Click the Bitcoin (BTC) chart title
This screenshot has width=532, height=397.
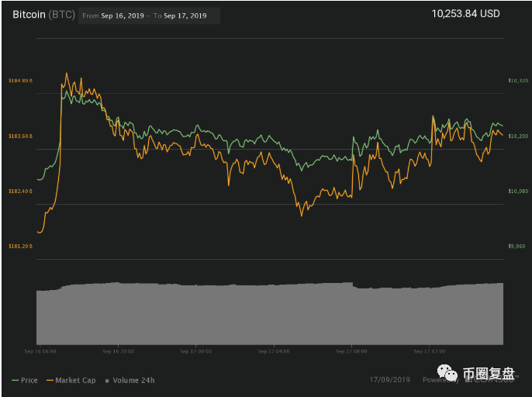pyautogui.click(x=44, y=15)
